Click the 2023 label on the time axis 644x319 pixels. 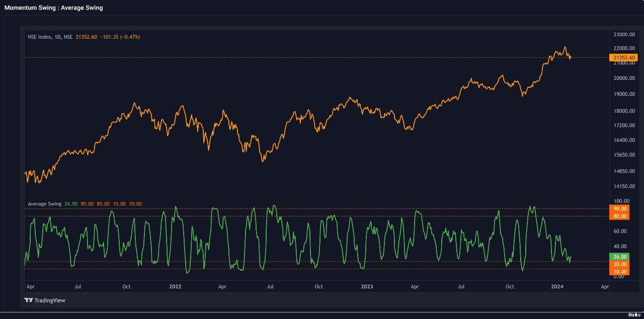pyautogui.click(x=367, y=287)
